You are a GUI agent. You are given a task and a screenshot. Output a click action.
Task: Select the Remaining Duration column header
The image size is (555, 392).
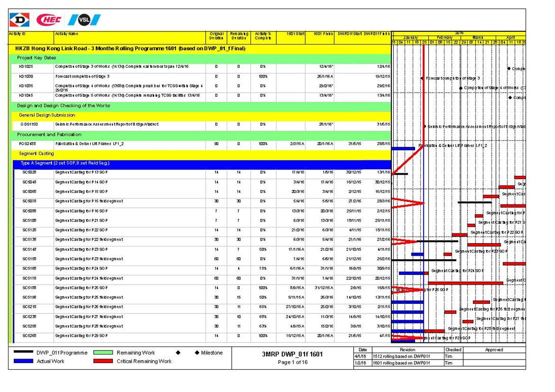pyautogui.click(x=239, y=37)
